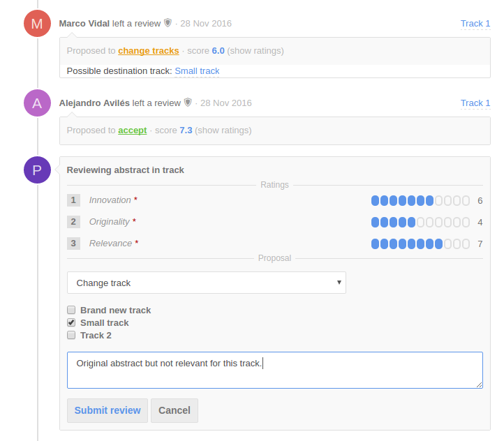The image size is (504, 441).
Task: Click inside the review comment text box
Action: coord(275,370)
